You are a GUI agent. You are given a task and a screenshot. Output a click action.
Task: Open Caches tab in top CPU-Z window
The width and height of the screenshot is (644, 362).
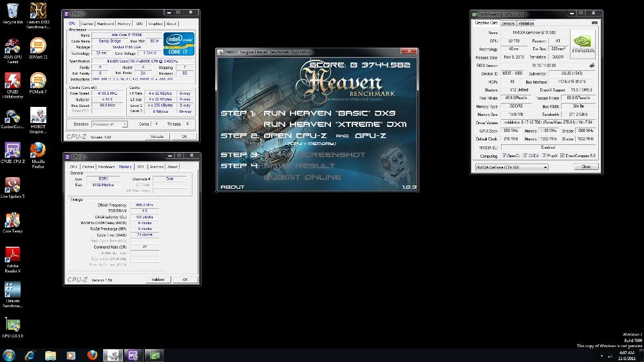pyautogui.click(x=87, y=24)
